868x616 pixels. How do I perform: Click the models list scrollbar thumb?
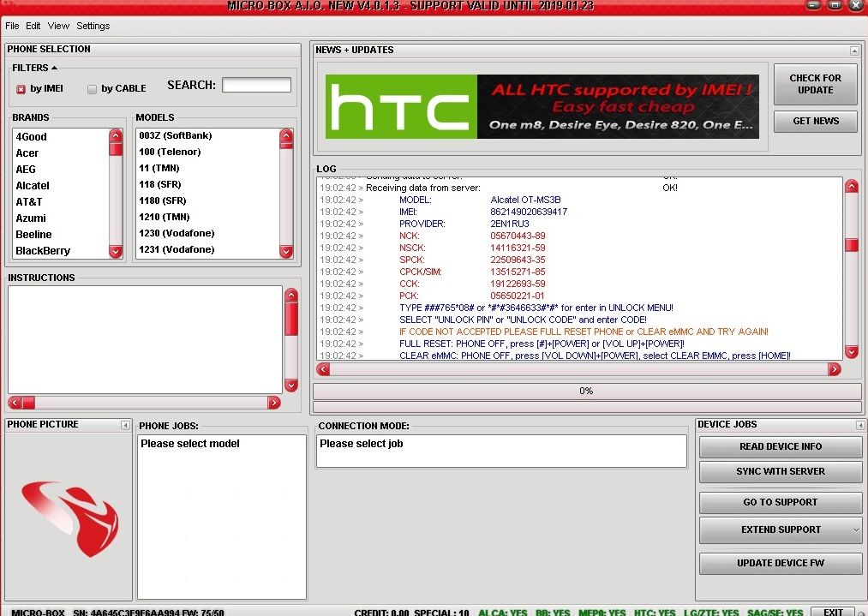(286, 146)
